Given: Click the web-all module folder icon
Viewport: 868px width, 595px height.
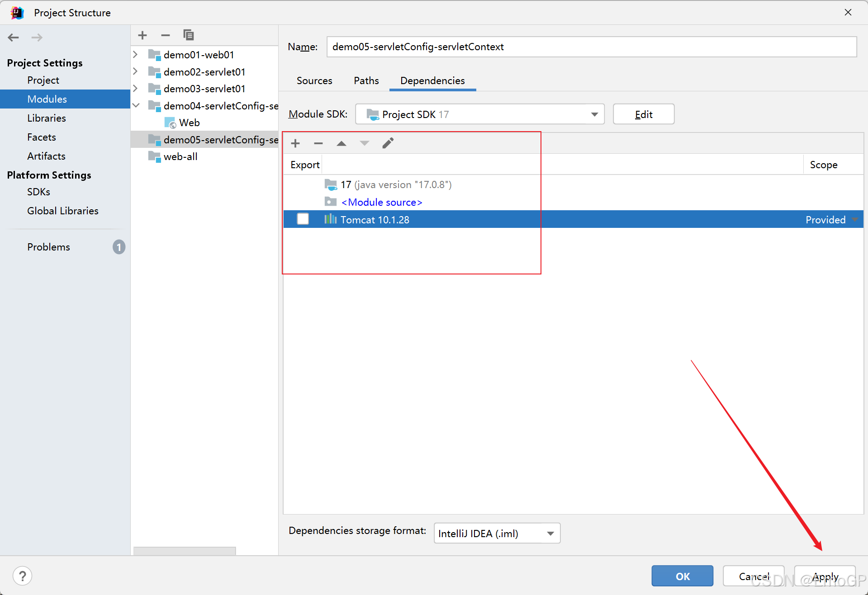Looking at the screenshot, I should [154, 157].
